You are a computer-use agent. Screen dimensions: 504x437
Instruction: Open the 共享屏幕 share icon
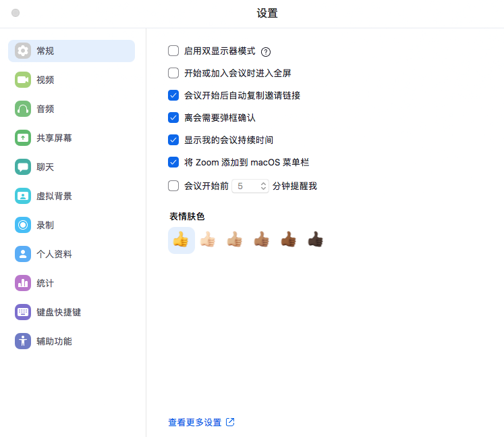pos(23,138)
